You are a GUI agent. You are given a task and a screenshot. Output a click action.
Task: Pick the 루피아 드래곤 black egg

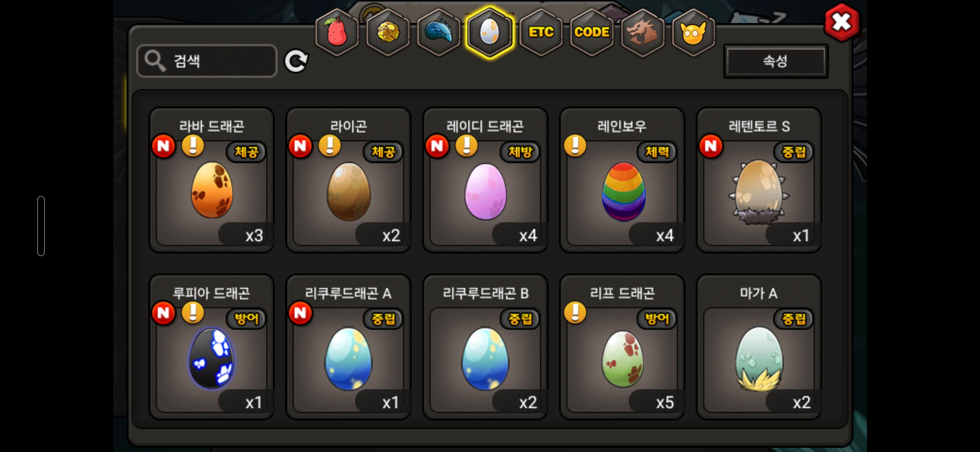click(212, 347)
